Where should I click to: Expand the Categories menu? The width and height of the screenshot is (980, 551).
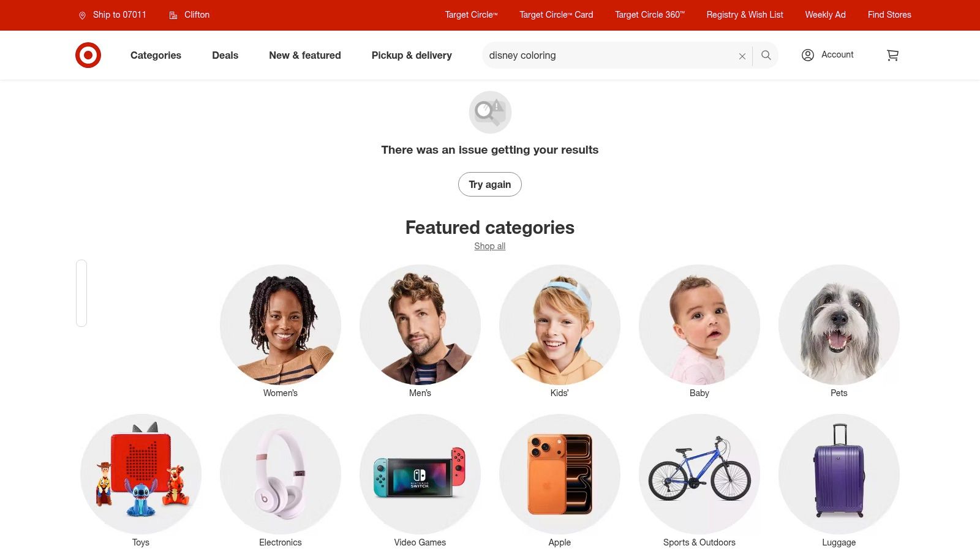point(156,55)
